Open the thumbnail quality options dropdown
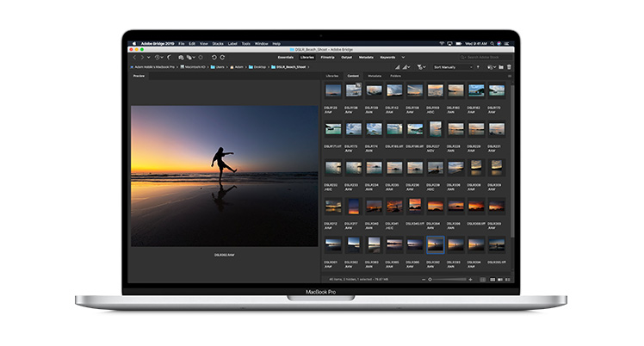Image resolution: width=644 pixels, height=346 pixels. [406, 67]
